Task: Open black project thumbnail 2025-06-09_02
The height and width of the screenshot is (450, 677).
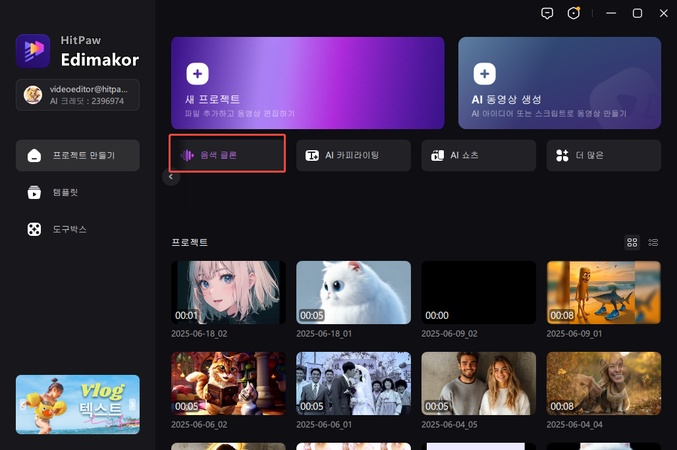Action: [479, 292]
